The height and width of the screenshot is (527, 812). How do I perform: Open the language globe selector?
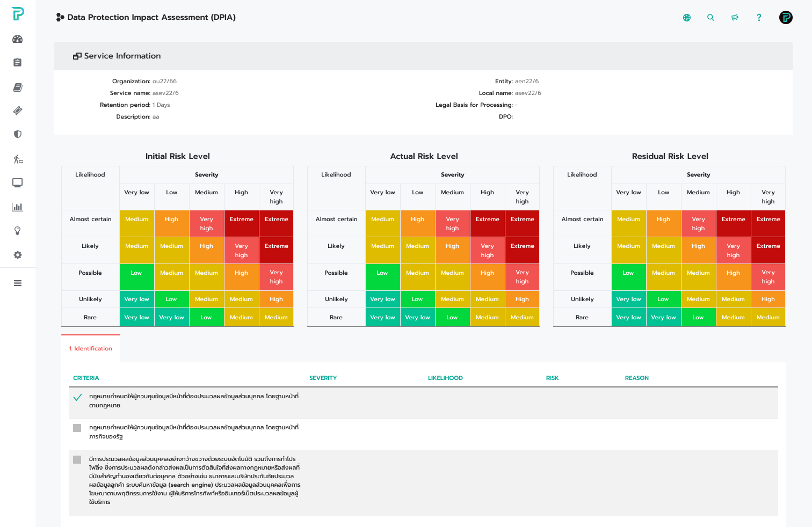[x=686, y=18]
